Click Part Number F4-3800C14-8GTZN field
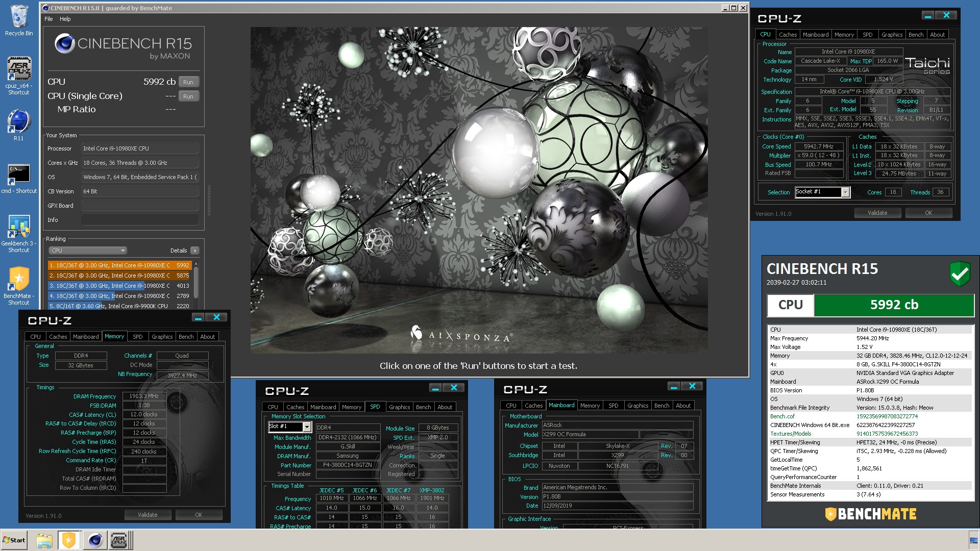The height and width of the screenshot is (551, 980). click(x=348, y=465)
